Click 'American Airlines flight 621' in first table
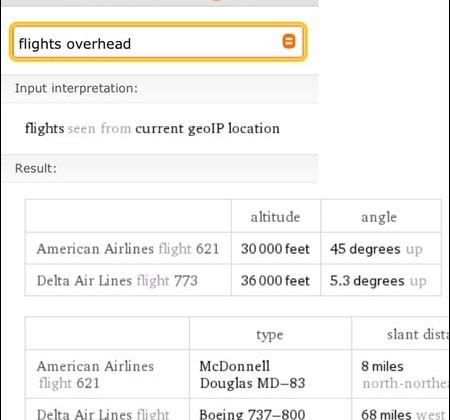The image size is (450, 420). click(128, 249)
